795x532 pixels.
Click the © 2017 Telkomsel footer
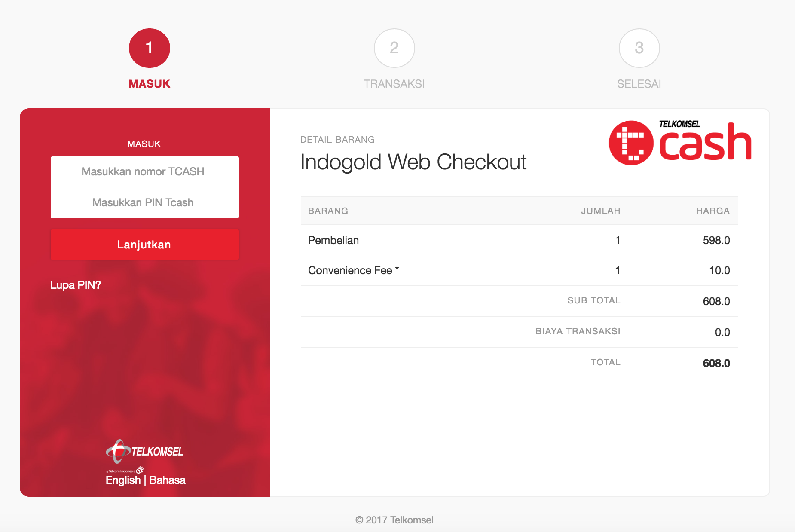tap(394, 520)
